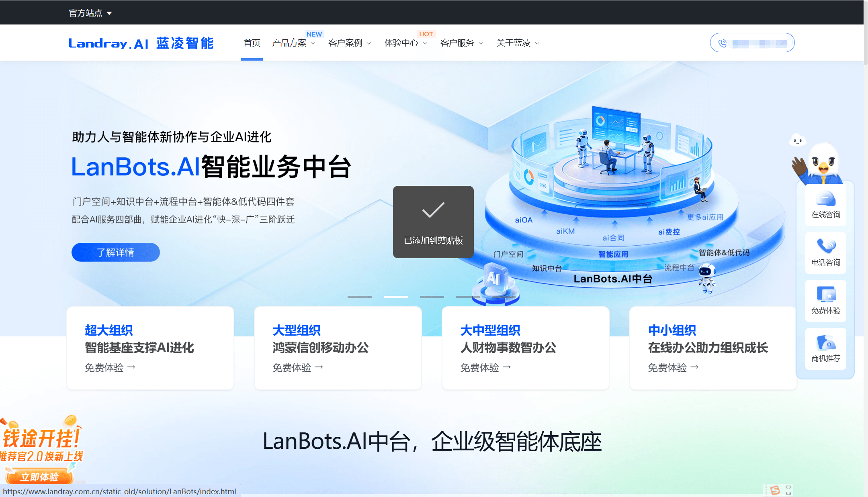Image resolution: width=868 pixels, height=497 pixels.
Task: Open the 关于蓝凌 menu label
Action: point(513,43)
